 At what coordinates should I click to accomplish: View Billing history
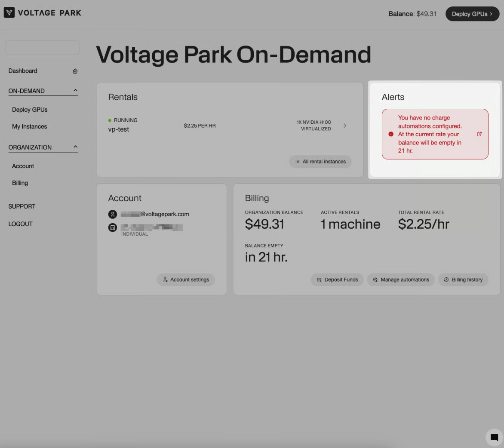pyautogui.click(x=463, y=279)
